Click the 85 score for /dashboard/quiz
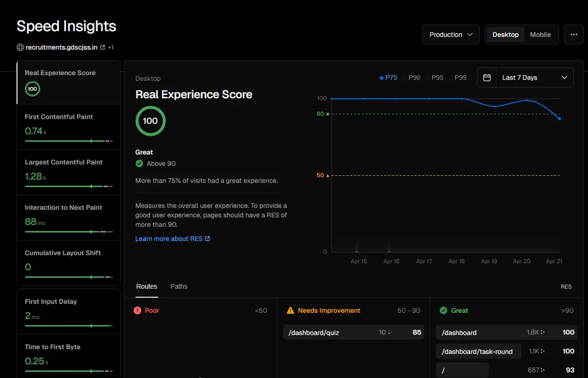 pos(417,333)
